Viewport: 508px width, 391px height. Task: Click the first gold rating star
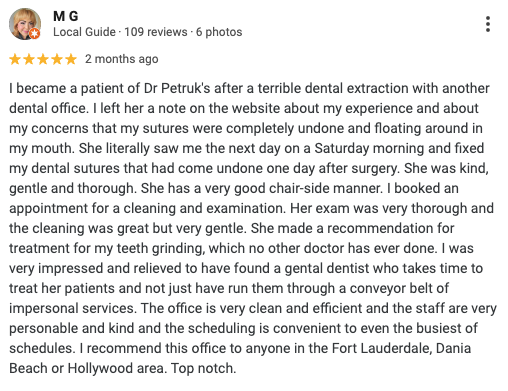(x=15, y=59)
